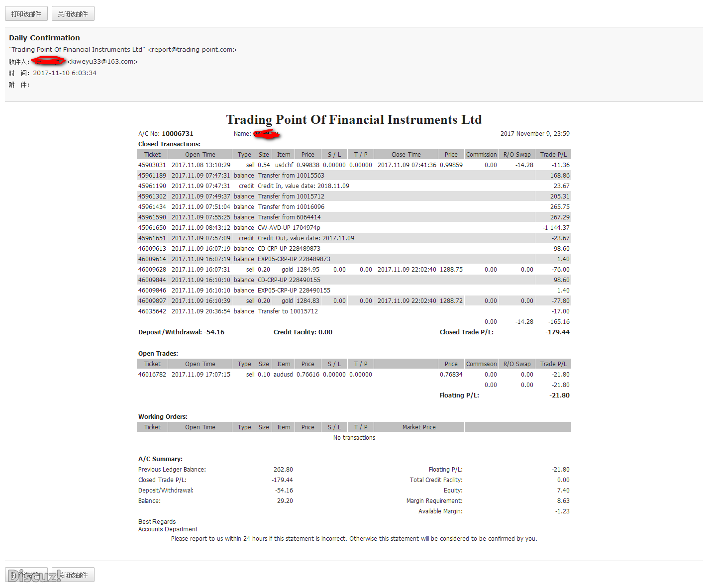Click open trade current price 0.76834
This screenshot has width=708, height=588.
tap(451, 375)
